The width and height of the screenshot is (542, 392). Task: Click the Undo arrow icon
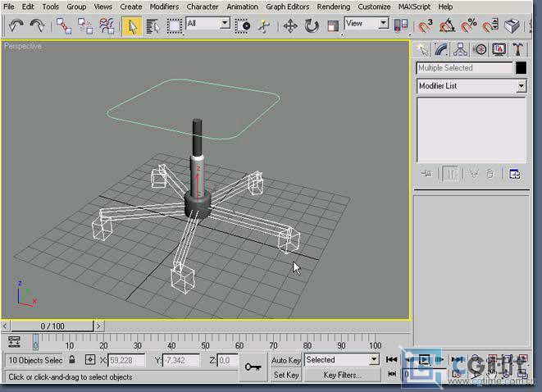point(16,26)
